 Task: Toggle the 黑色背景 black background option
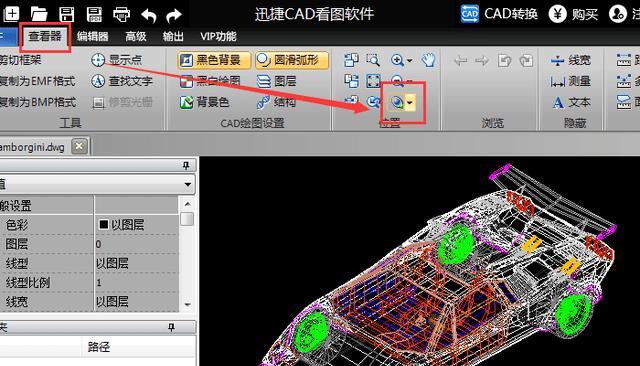pyautogui.click(x=214, y=60)
